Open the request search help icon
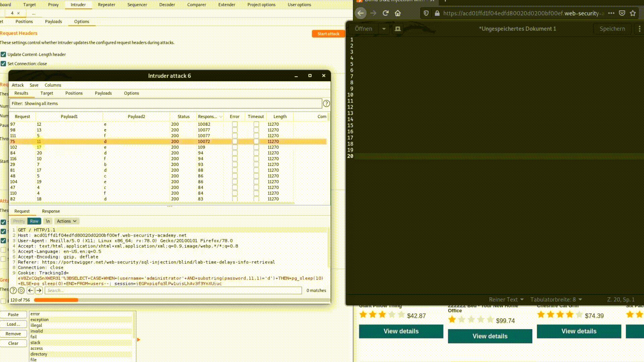 coord(13,290)
